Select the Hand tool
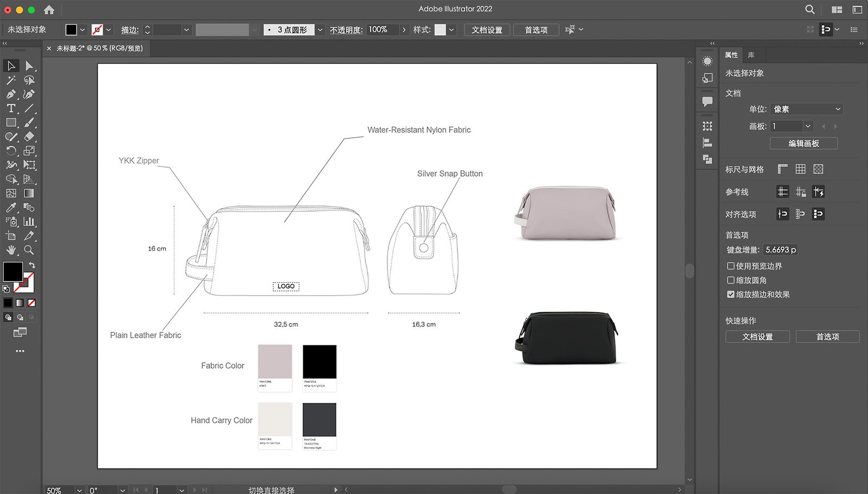Viewport: 868px width, 494px height. point(11,250)
